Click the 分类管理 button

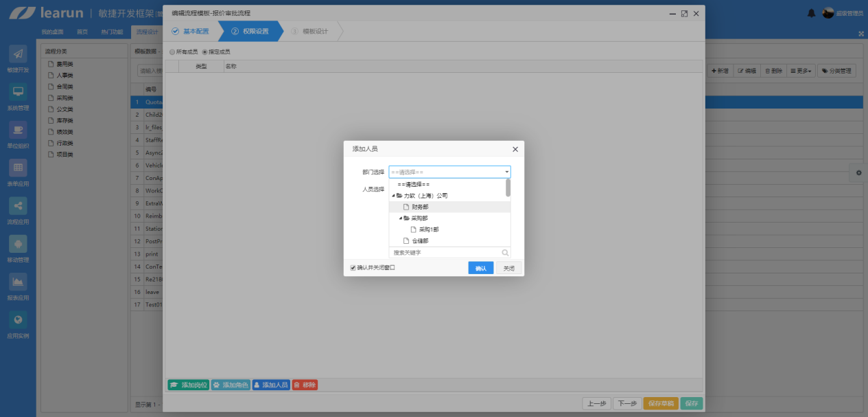coord(836,71)
